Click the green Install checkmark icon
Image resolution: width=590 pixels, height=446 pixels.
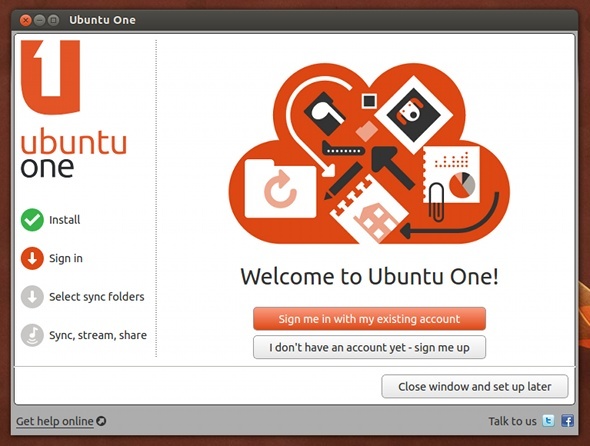pyautogui.click(x=32, y=220)
